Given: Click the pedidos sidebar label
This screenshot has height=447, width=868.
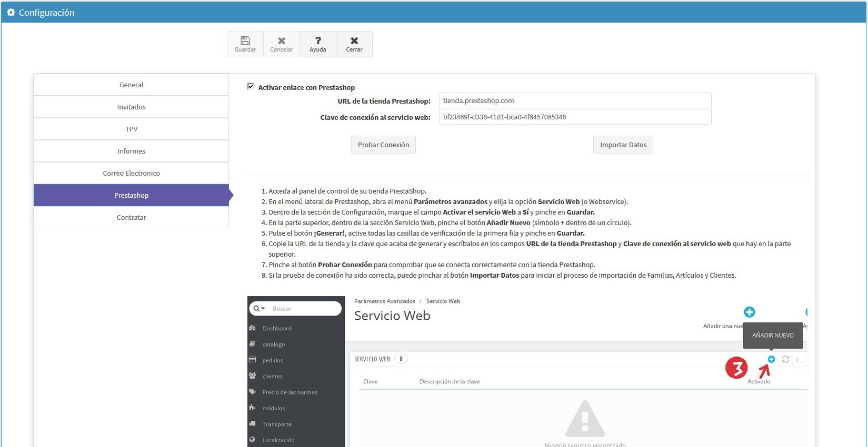Looking at the screenshot, I should pyautogui.click(x=273, y=360).
